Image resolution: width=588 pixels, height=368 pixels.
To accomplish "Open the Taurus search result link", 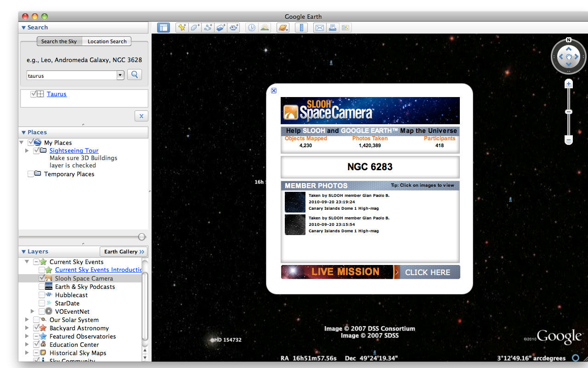I will point(57,94).
